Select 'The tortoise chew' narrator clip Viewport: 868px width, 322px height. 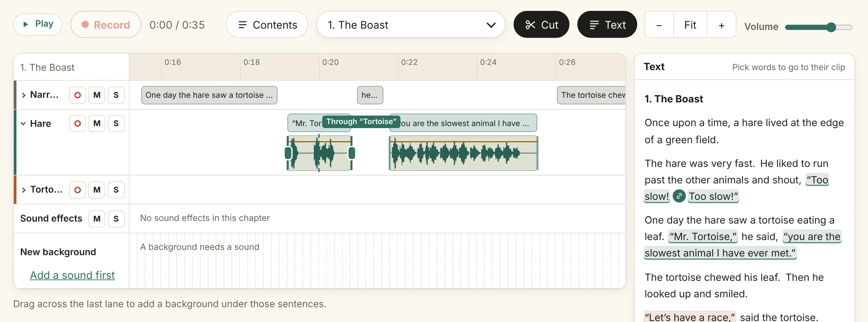click(x=591, y=95)
